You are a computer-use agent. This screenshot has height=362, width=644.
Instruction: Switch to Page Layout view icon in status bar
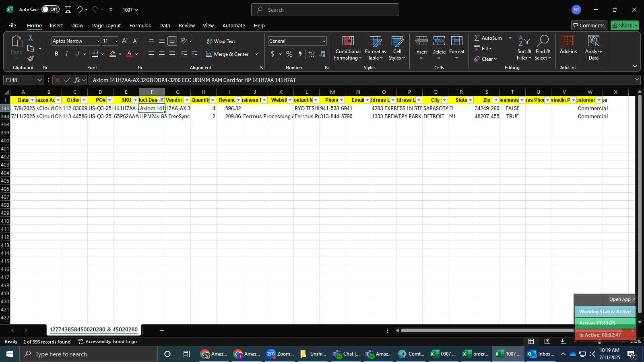point(547,341)
